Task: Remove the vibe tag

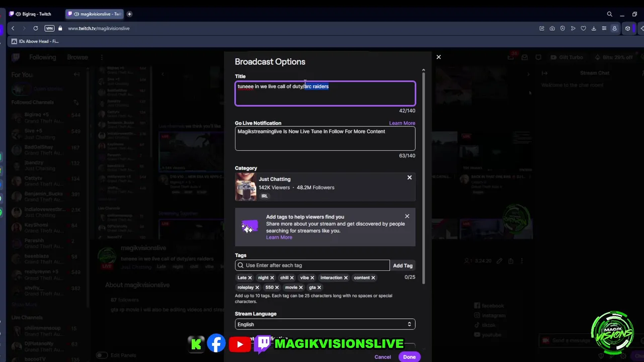Action: (312, 278)
